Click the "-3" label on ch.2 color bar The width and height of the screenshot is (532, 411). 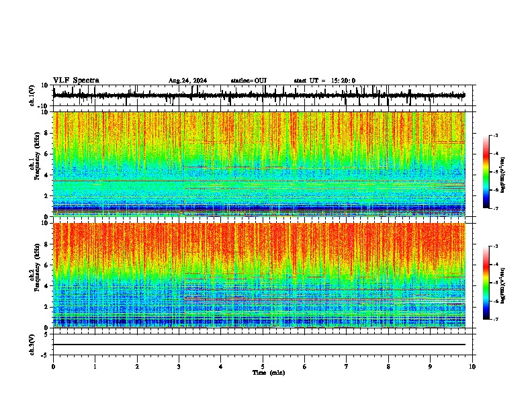click(496, 246)
